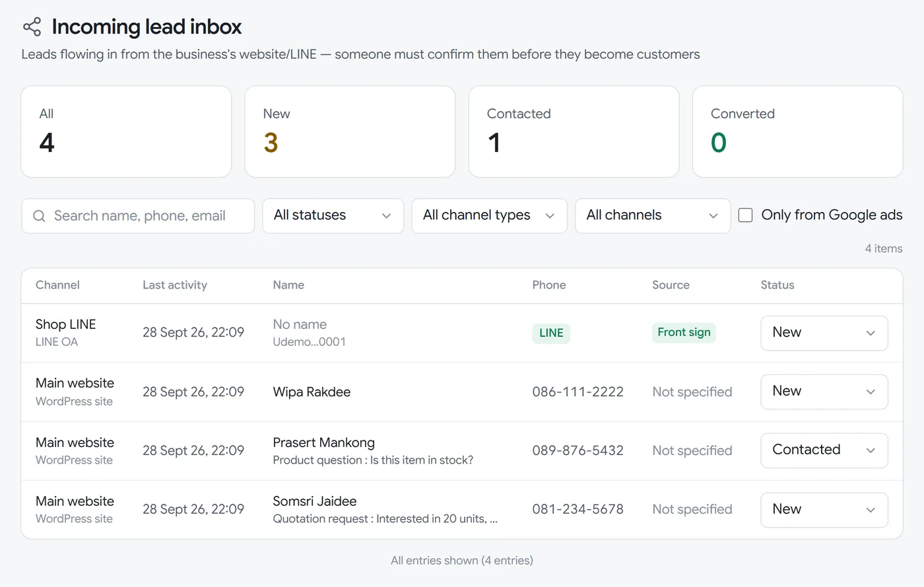
Task: Change status of the Shop LINE lead
Action: pos(824,333)
